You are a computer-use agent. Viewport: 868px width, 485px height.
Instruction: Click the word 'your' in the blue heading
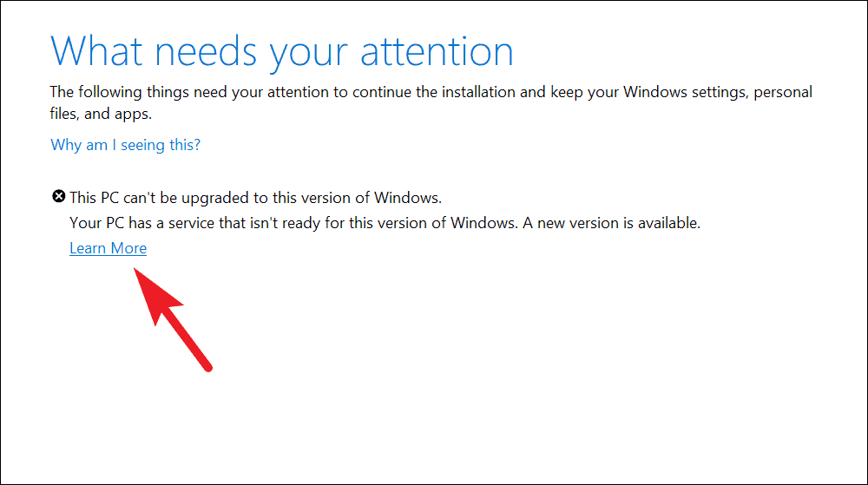(x=309, y=56)
